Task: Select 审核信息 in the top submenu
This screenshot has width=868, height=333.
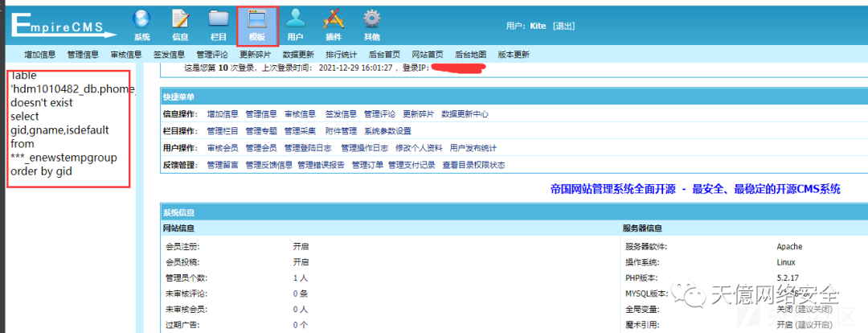Action: pyautogui.click(x=126, y=55)
